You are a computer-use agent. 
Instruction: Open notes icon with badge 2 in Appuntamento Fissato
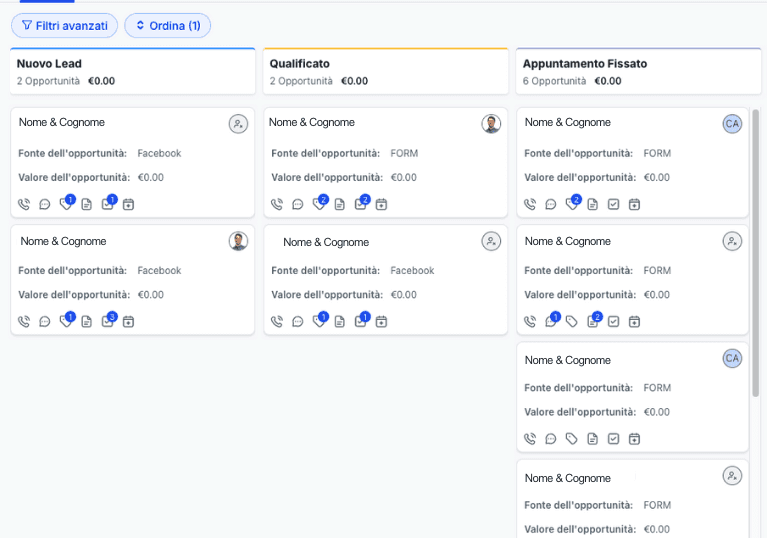(x=593, y=321)
